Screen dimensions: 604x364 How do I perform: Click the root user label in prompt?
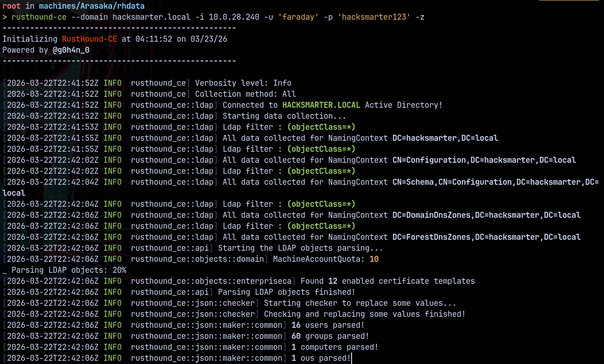tap(11, 6)
